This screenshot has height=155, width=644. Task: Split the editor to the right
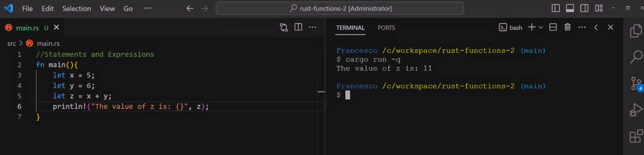click(x=298, y=27)
